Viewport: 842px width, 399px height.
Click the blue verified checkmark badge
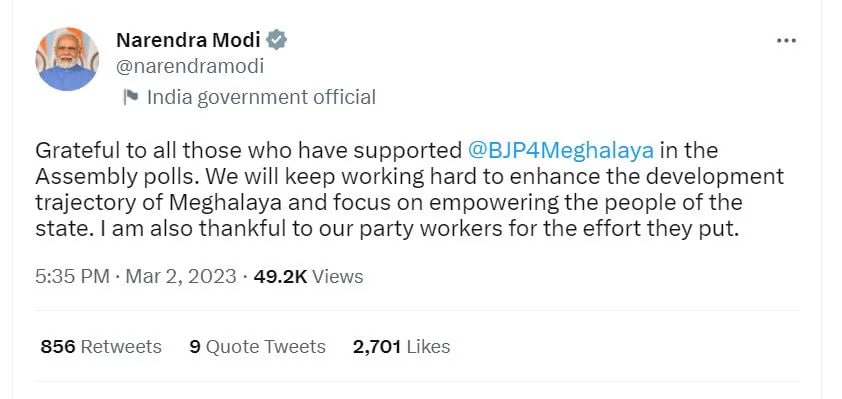(277, 40)
